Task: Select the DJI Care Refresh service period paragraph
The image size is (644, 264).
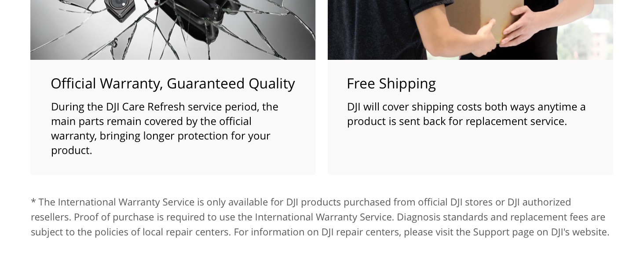Action: pyautogui.click(x=165, y=128)
